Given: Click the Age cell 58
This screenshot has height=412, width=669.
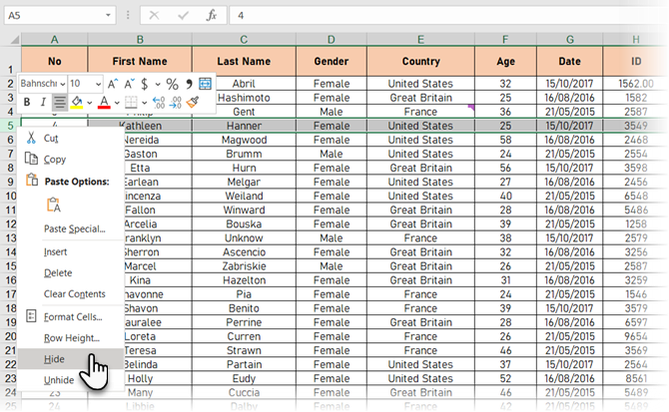Looking at the screenshot, I should pos(506,140).
